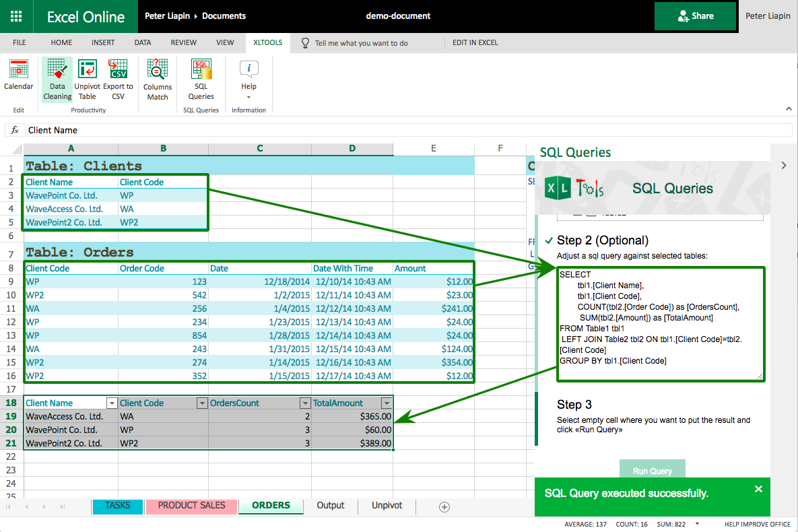Click Excel Online title
Viewport: 798px width, 532px height.
tap(86, 17)
